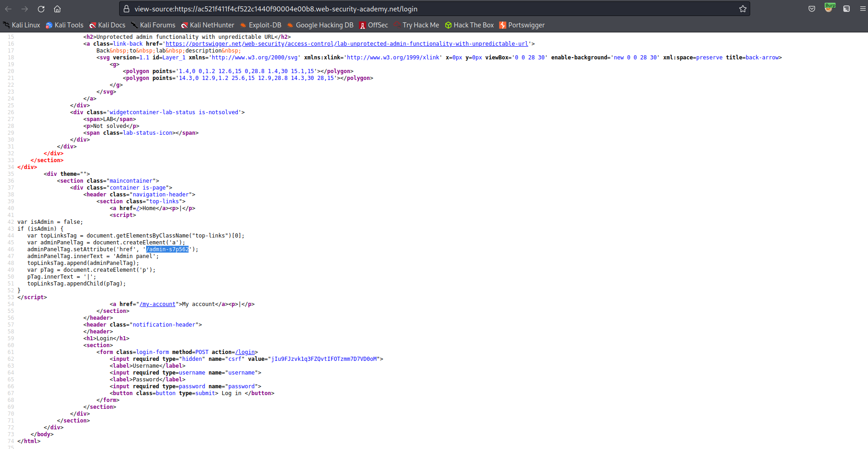Open the Exploit-DB bookmark

(x=261, y=25)
